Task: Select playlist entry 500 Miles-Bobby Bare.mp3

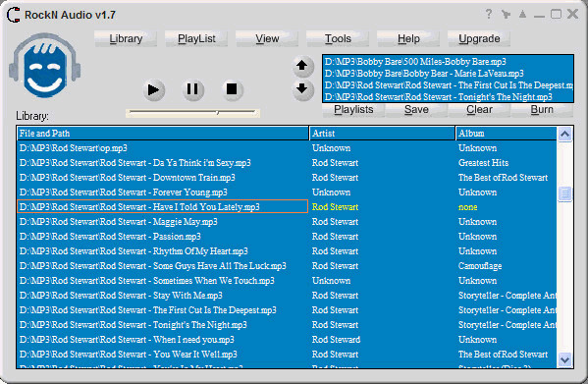Action: coord(449,62)
